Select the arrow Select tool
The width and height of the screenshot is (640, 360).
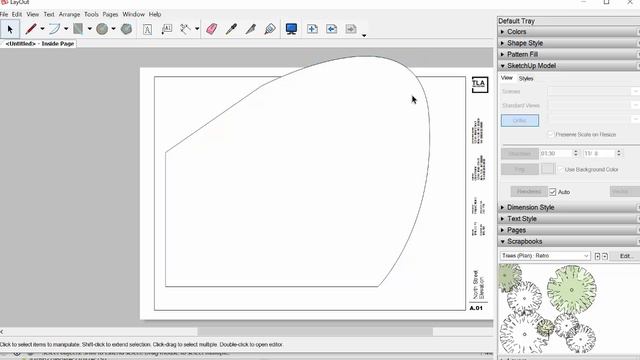10,29
